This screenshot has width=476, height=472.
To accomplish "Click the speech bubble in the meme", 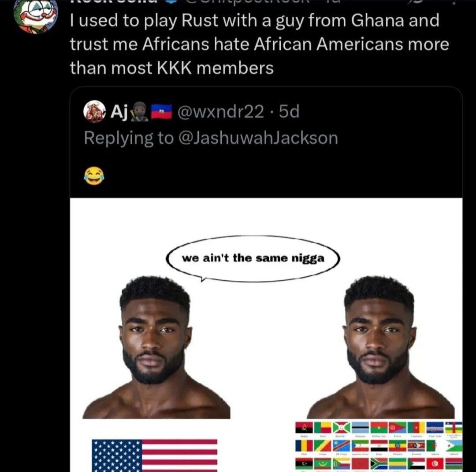I will point(253,259).
